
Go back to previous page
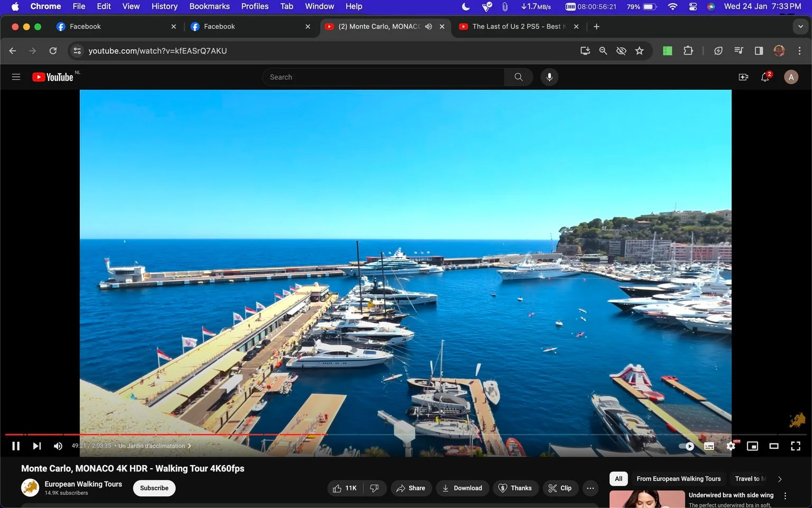click(13, 51)
